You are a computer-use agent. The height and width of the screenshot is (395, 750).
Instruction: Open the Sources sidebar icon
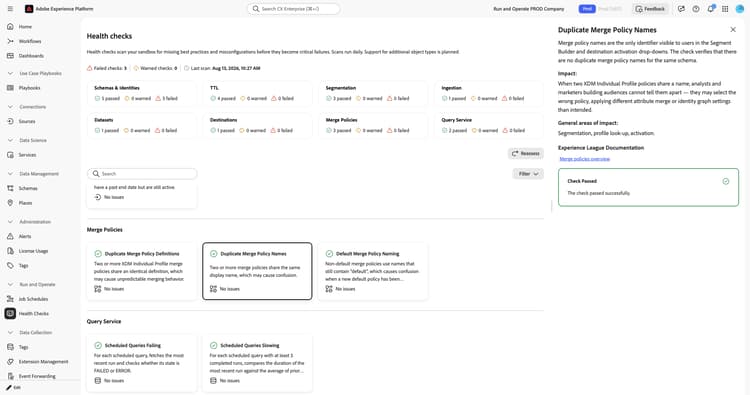tap(10, 121)
